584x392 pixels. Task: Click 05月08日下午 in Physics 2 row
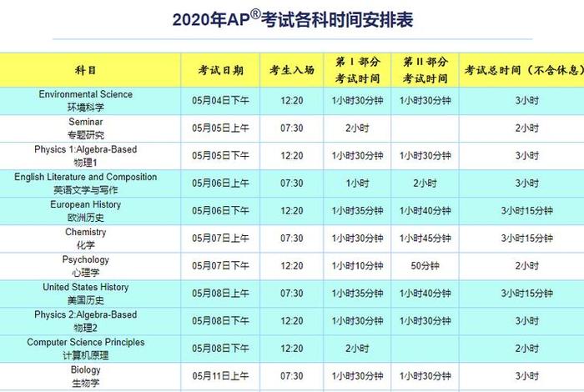coord(220,321)
